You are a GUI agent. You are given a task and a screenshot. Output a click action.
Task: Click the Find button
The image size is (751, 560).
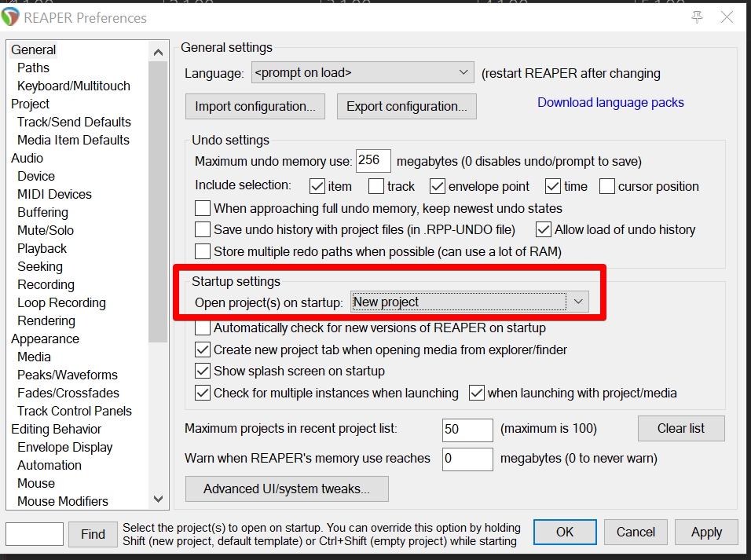[93, 534]
